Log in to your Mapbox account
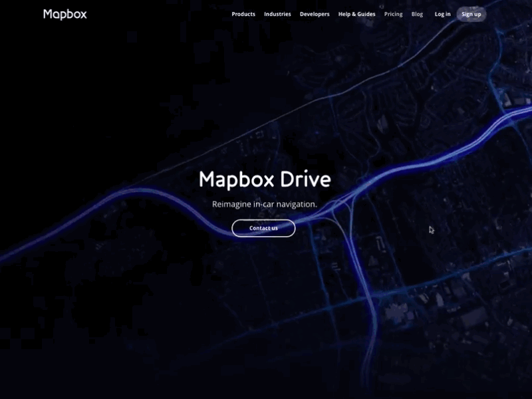Viewport: 532px width, 399px height. click(442, 13)
